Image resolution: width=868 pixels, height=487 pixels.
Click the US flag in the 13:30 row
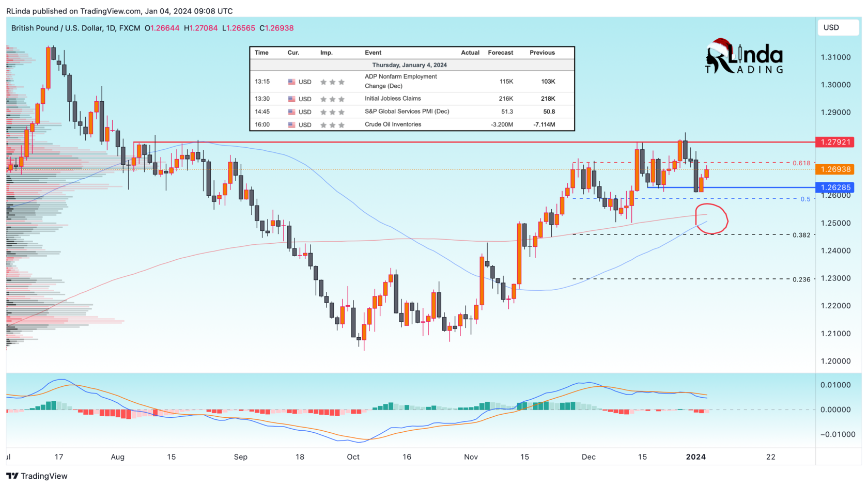pyautogui.click(x=292, y=99)
